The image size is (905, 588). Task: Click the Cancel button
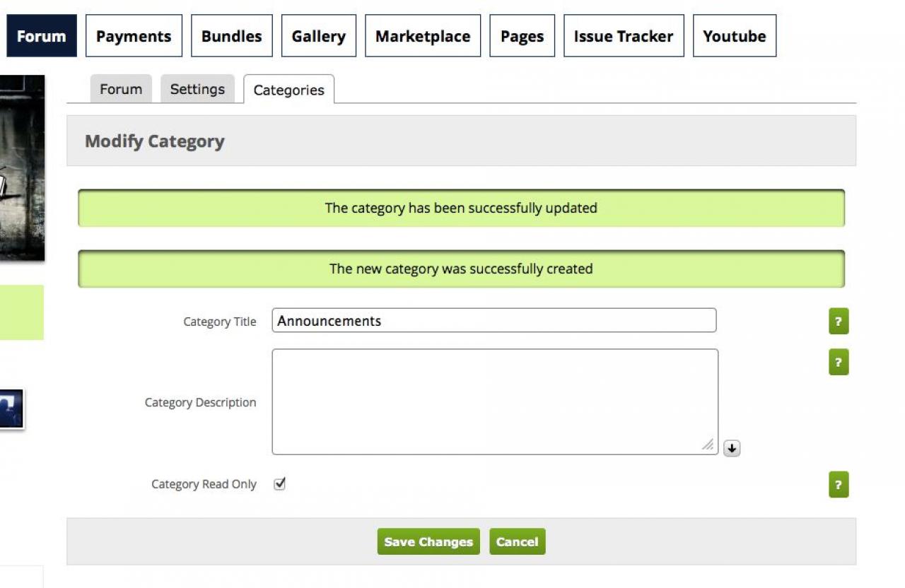tap(517, 542)
